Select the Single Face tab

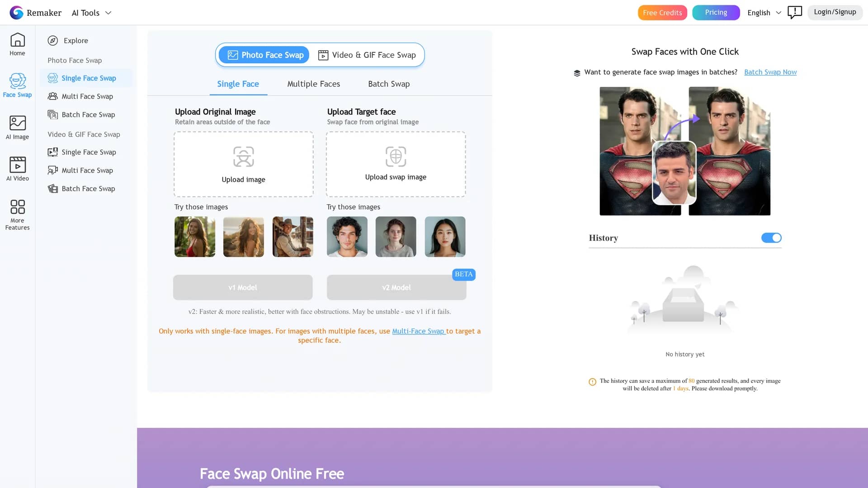point(238,84)
